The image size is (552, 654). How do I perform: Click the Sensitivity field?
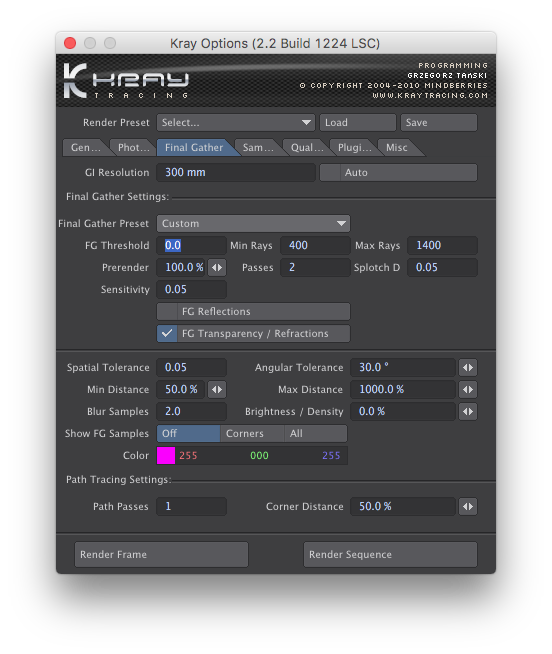tap(191, 290)
